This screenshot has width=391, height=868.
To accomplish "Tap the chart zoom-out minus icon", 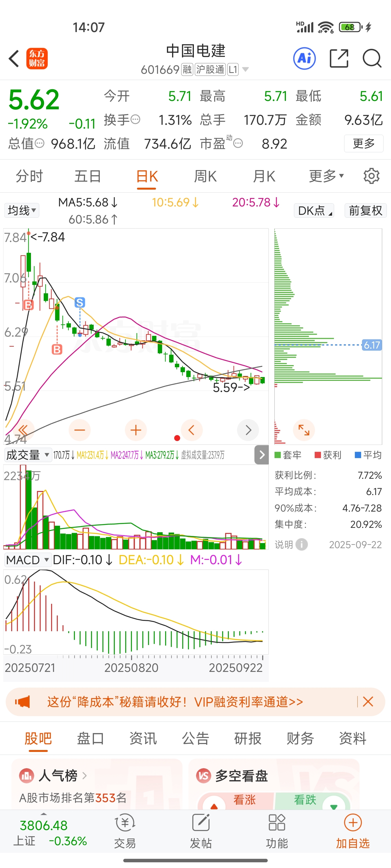I will tap(80, 430).
